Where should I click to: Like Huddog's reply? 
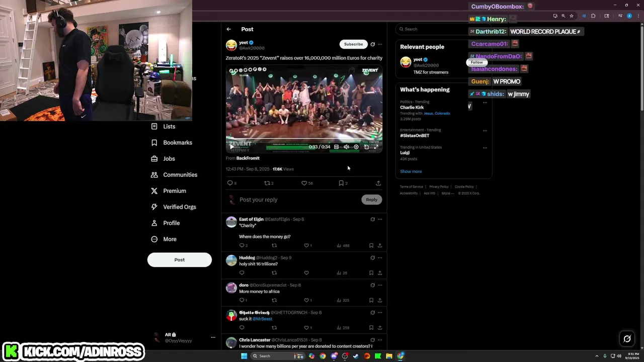click(306, 273)
